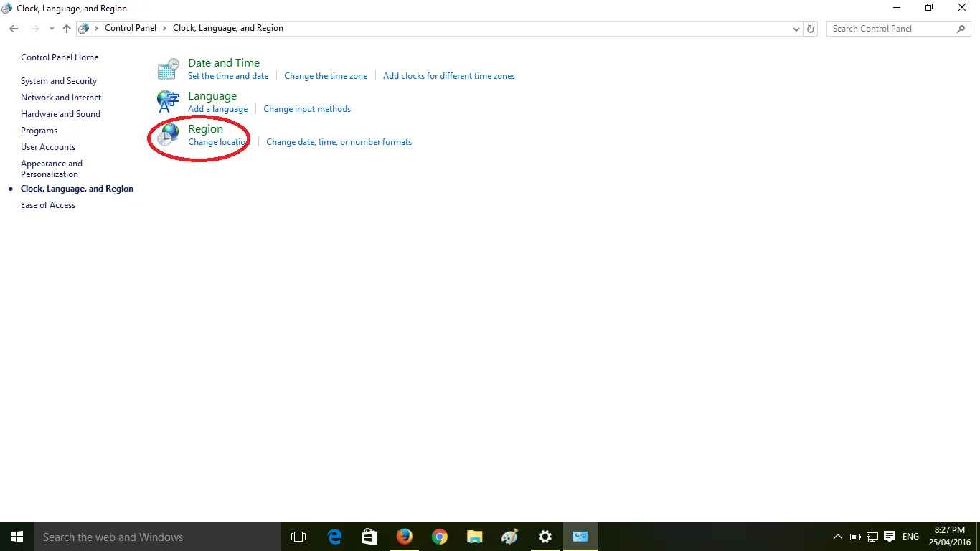Go forward with the forward arrow
The height and width of the screenshot is (551, 980).
click(x=35, y=29)
